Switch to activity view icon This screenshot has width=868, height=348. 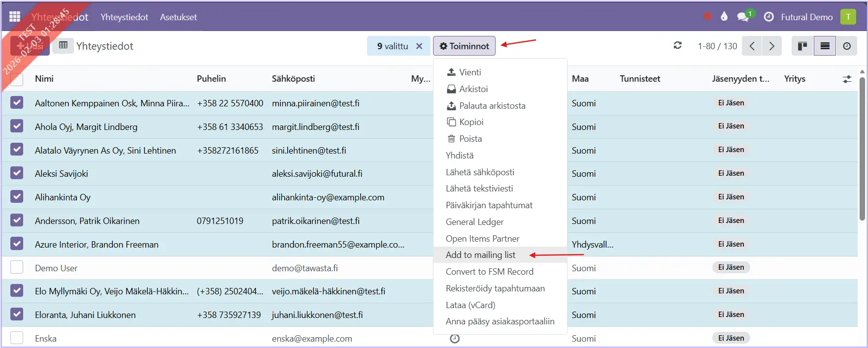pos(847,46)
